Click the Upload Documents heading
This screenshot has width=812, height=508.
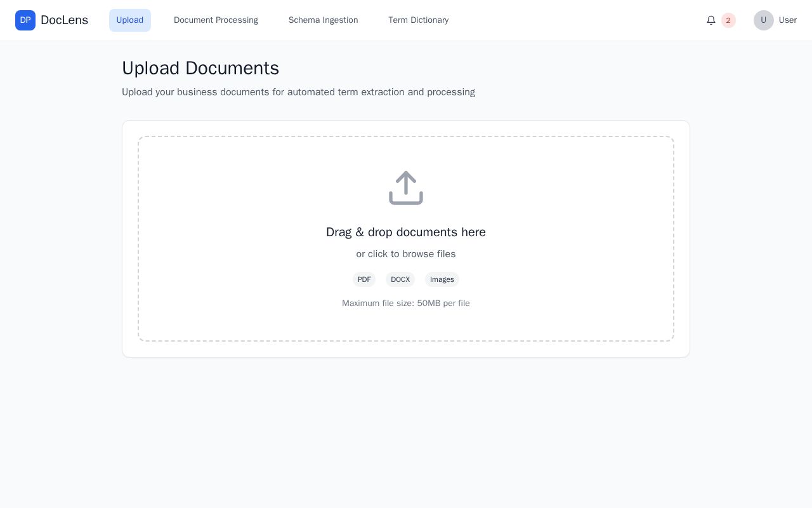pos(200,68)
